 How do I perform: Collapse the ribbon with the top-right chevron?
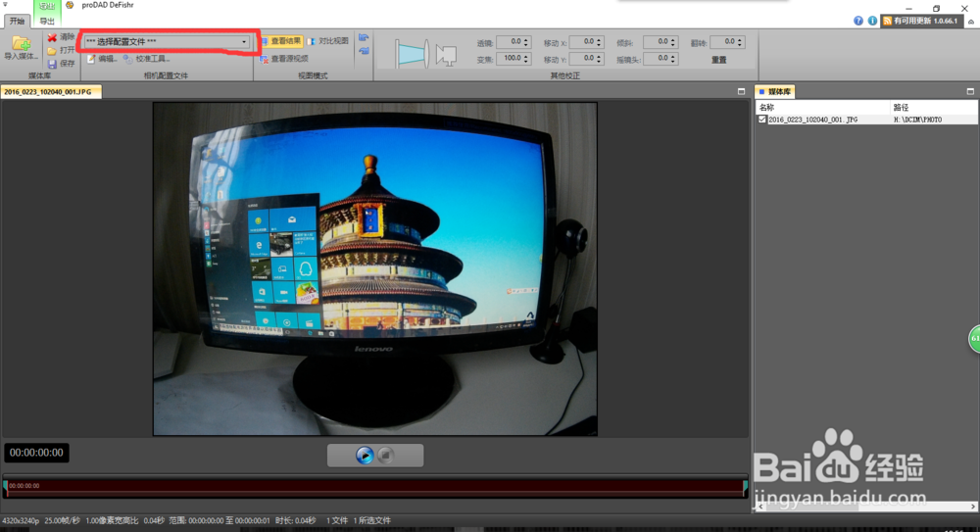pos(970,22)
